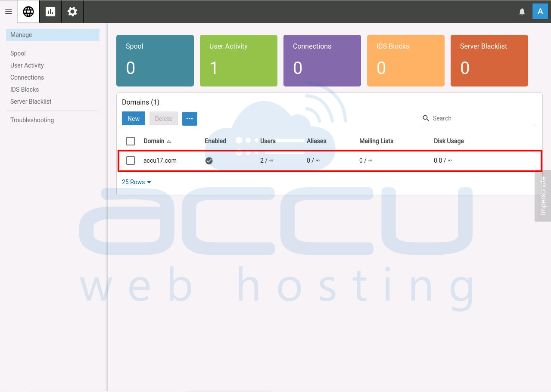Open the settings gear icon
Image resolution: width=551 pixels, height=392 pixels.
pyautogui.click(x=72, y=12)
